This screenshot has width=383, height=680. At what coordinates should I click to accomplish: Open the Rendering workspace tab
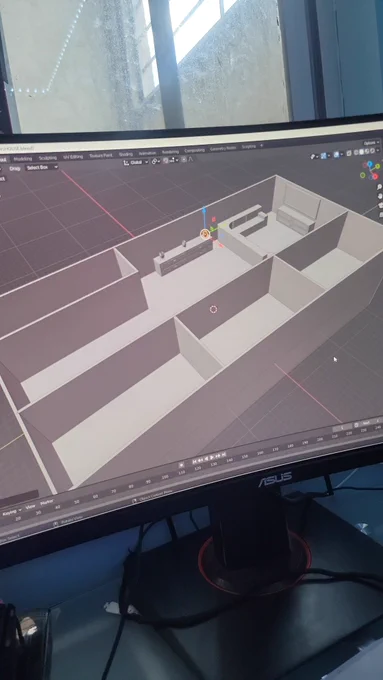pos(170,152)
